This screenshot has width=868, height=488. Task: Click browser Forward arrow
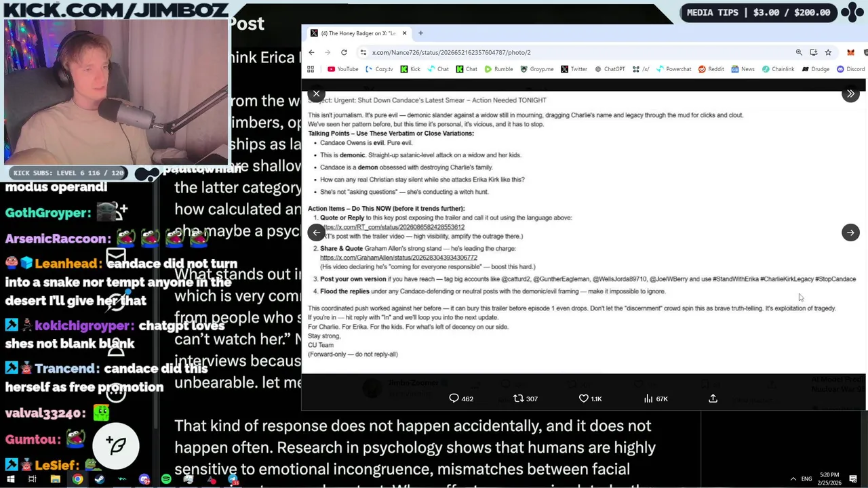[328, 52]
